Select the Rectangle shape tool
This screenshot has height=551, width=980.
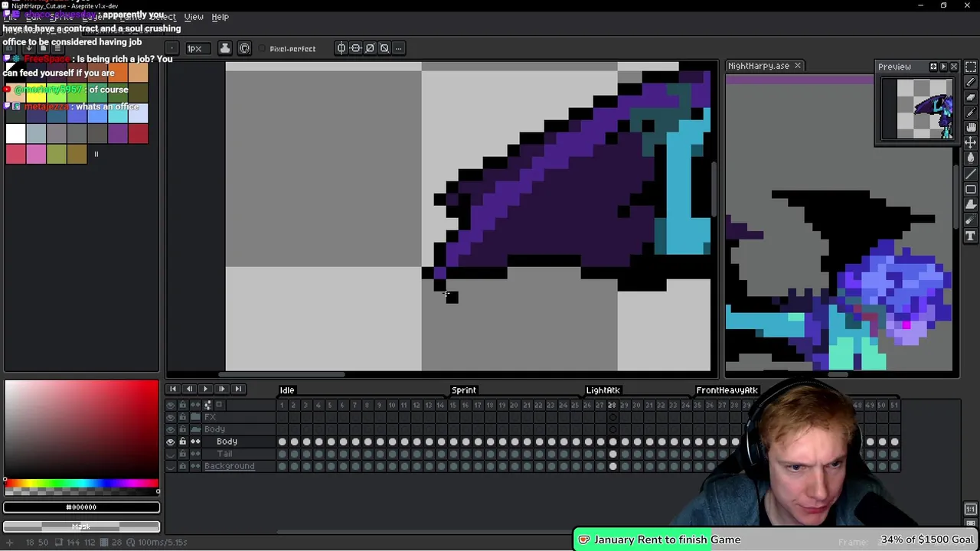(x=971, y=189)
